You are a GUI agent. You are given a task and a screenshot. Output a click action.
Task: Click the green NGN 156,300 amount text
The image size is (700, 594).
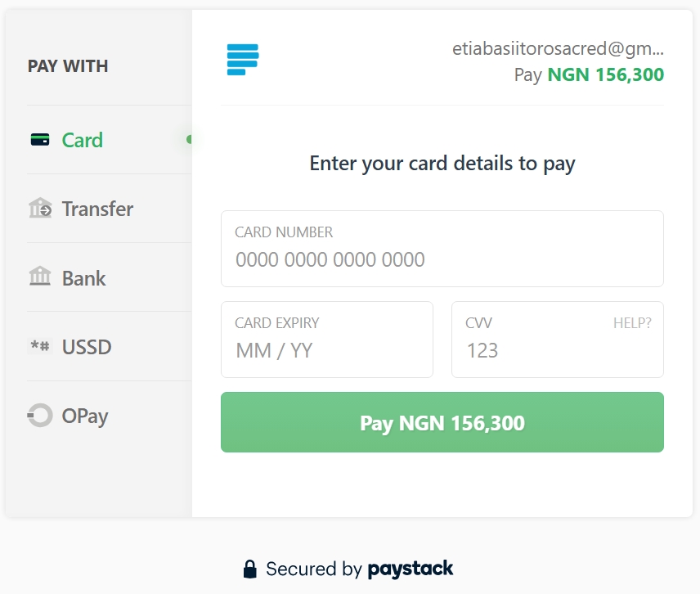click(605, 74)
